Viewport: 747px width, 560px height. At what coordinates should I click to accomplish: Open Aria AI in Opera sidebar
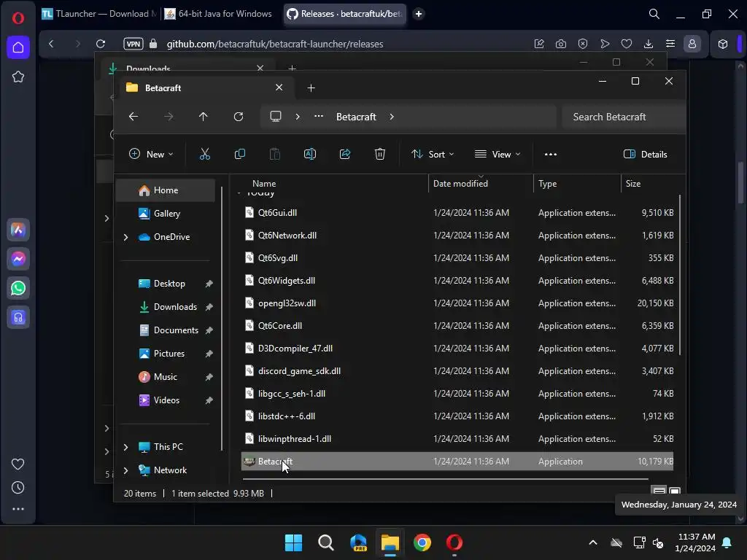18,230
